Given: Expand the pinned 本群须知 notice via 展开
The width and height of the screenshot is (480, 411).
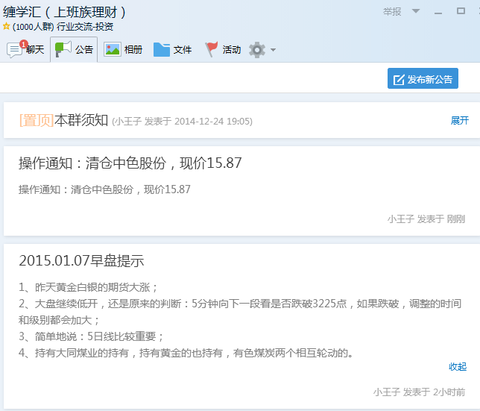Looking at the screenshot, I should tap(460, 120).
